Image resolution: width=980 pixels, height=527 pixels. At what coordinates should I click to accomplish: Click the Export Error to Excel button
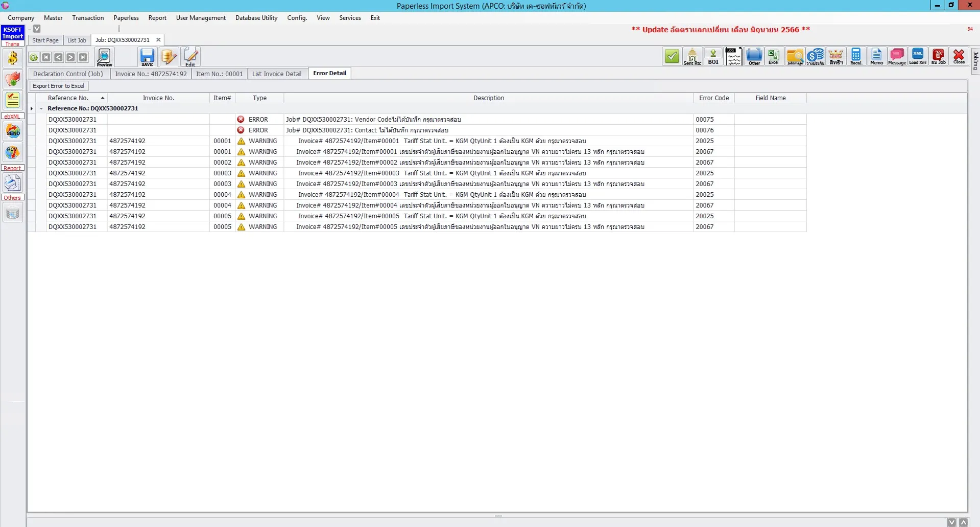pyautogui.click(x=58, y=86)
